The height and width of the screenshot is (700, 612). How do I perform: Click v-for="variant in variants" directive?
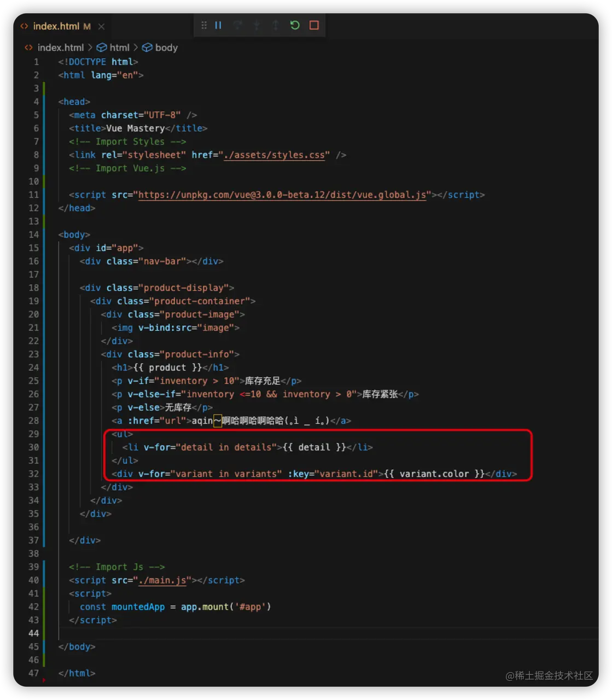point(210,474)
